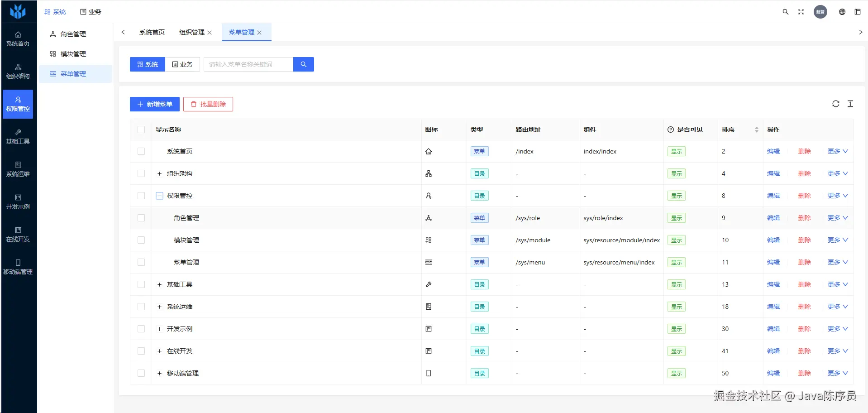Click the blue menu search button
The height and width of the screenshot is (413, 868).
pos(304,64)
